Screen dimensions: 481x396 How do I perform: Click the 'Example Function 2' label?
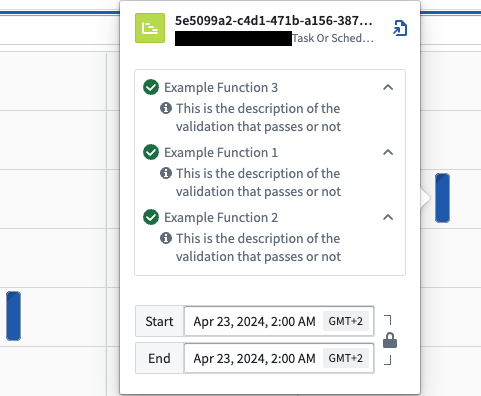[x=221, y=217]
